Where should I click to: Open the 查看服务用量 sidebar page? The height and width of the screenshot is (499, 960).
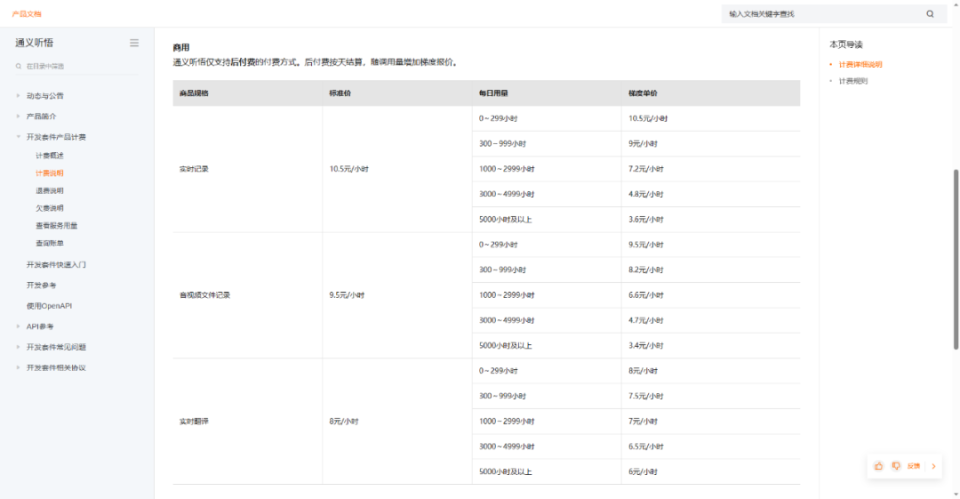[56, 225]
